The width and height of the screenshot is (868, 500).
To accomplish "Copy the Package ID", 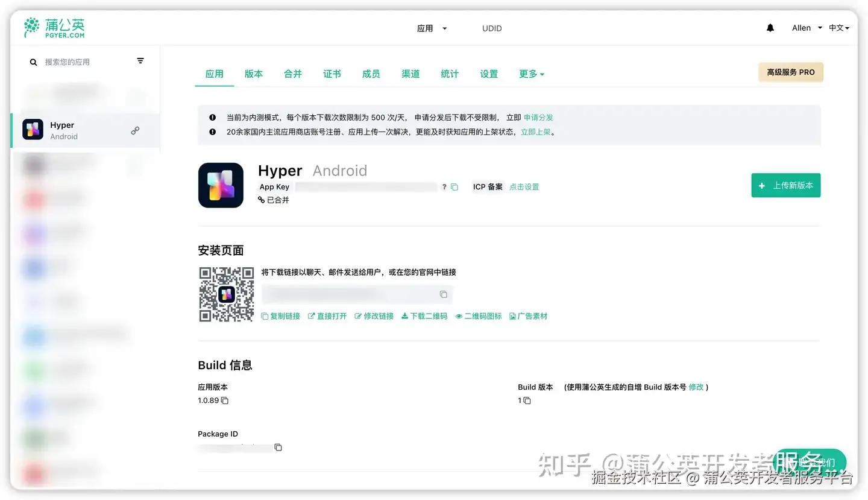I will pos(278,447).
